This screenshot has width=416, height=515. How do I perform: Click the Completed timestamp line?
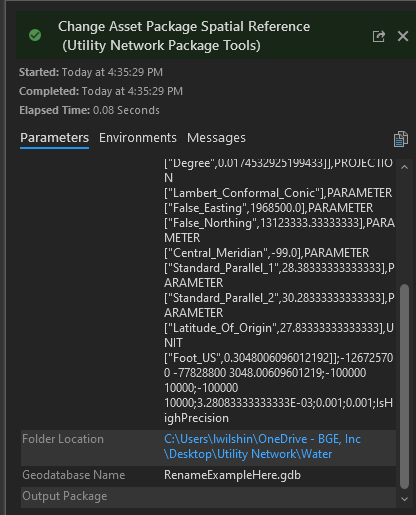tap(101, 91)
